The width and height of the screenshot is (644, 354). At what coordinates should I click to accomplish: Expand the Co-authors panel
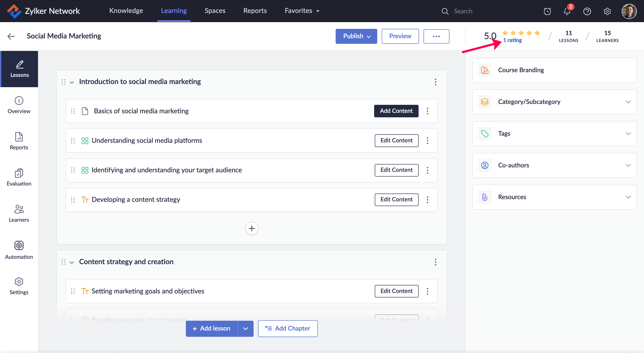click(628, 165)
